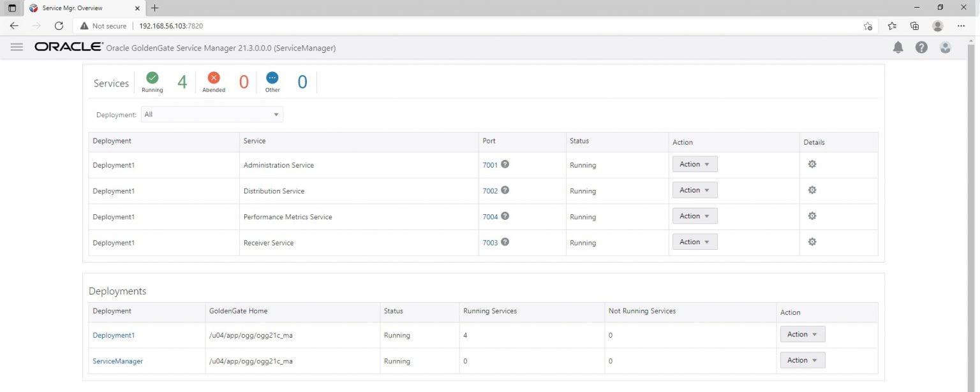
Task: Click the ServiceManager deployment link
Action: [x=117, y=361]
